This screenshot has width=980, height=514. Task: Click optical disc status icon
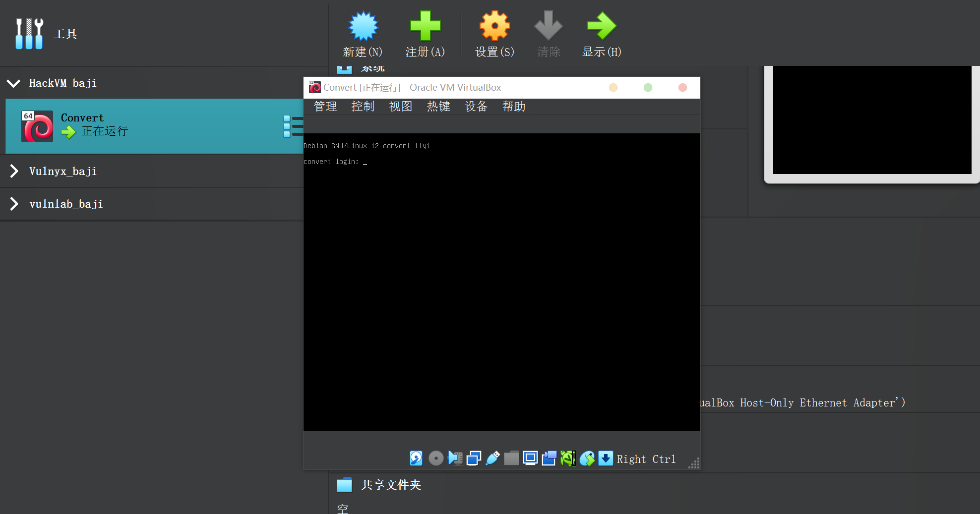[x=436, y=458]
